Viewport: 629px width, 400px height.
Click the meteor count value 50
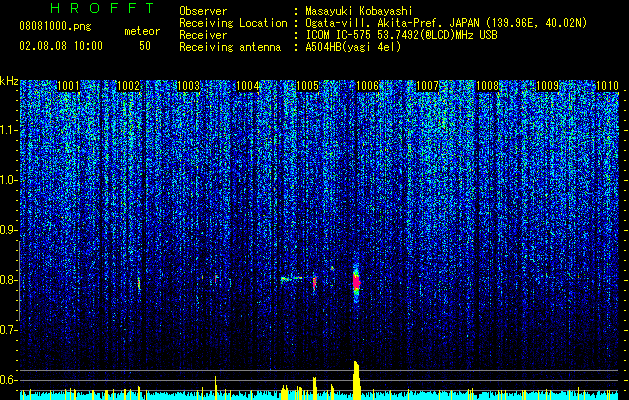pyautogui.click(x=145, y=46)
